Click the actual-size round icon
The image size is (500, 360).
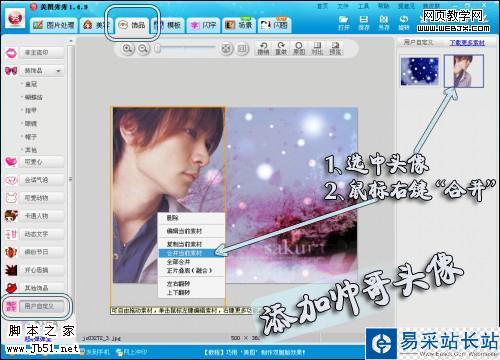(x=243, y=49)
